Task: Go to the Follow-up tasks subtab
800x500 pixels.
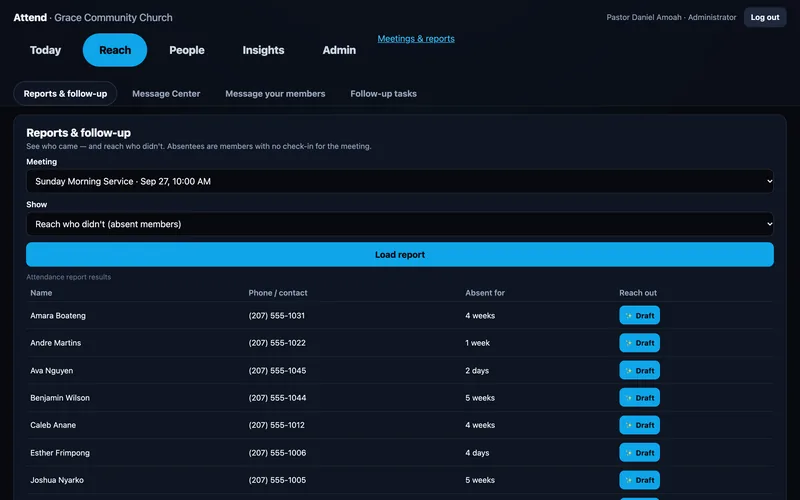Action: point(383,94)
